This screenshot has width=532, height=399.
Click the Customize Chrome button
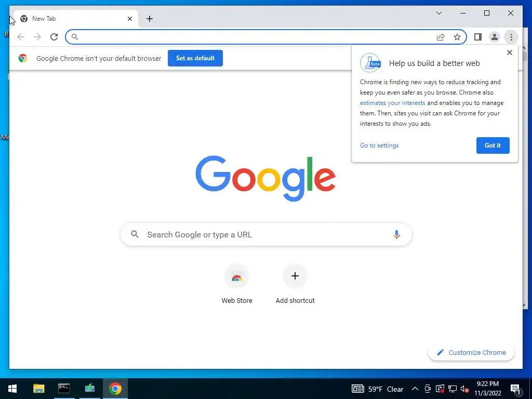471,353
